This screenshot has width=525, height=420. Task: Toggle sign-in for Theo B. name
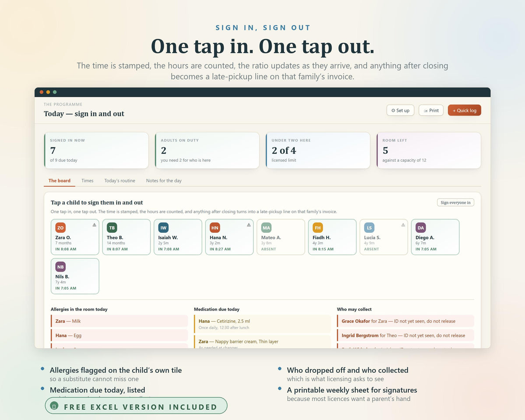point(115,238)
